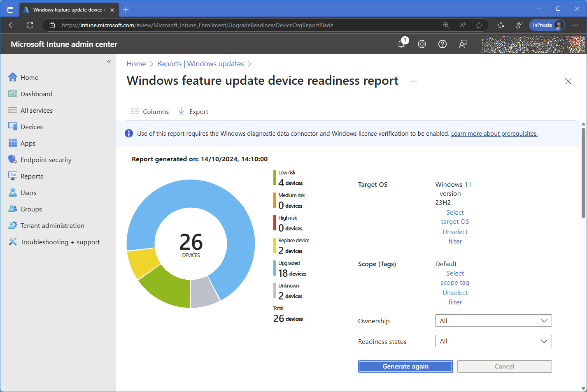Open the ellipsis more options by title
The image size is (587, 392).
tap(415, 81)
